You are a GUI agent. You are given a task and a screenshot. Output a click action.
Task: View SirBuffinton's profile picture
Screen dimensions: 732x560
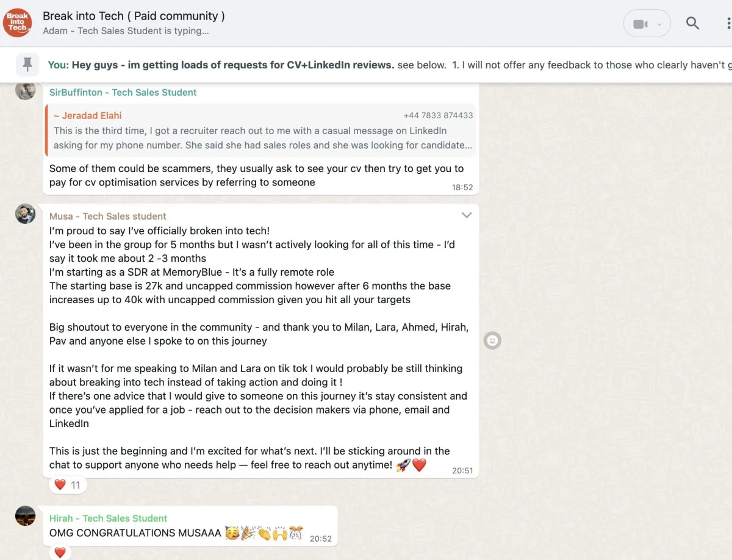pos(26,91)
